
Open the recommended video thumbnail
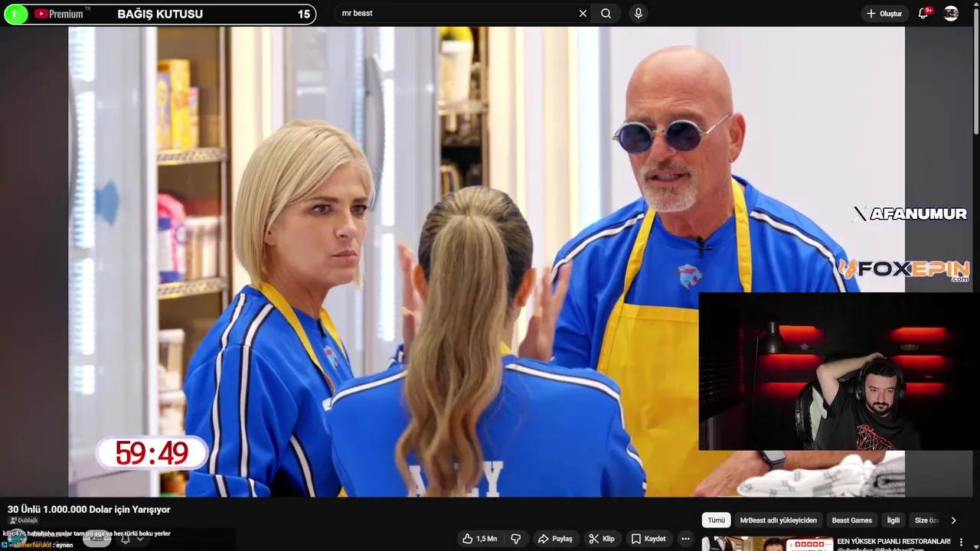[x=767, y=543]
